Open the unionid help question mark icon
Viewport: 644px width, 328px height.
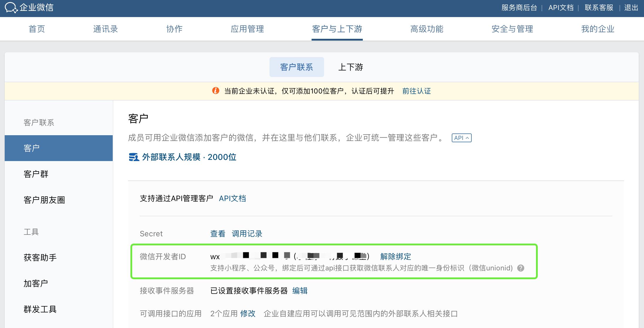pos(521,268)
